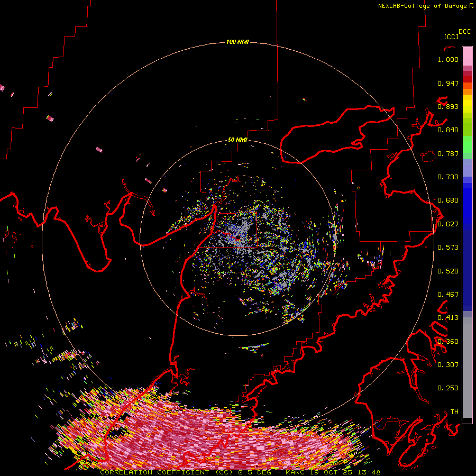Click the CORRELATION COEFFICIENT (CC) caption text
Image resolution: width=476 pixels, height=476 pixels.
tap(167, 472)
